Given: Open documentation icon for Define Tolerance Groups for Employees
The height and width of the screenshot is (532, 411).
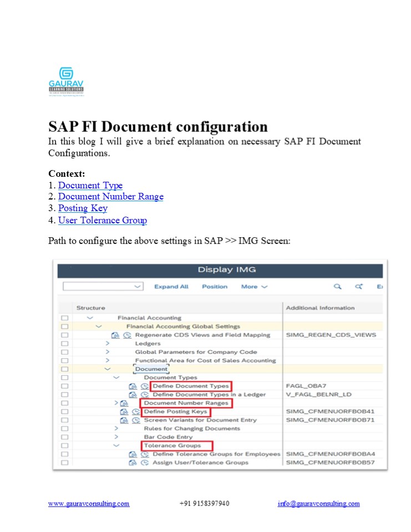Looking at the screenshot, I should pos(133,454).
